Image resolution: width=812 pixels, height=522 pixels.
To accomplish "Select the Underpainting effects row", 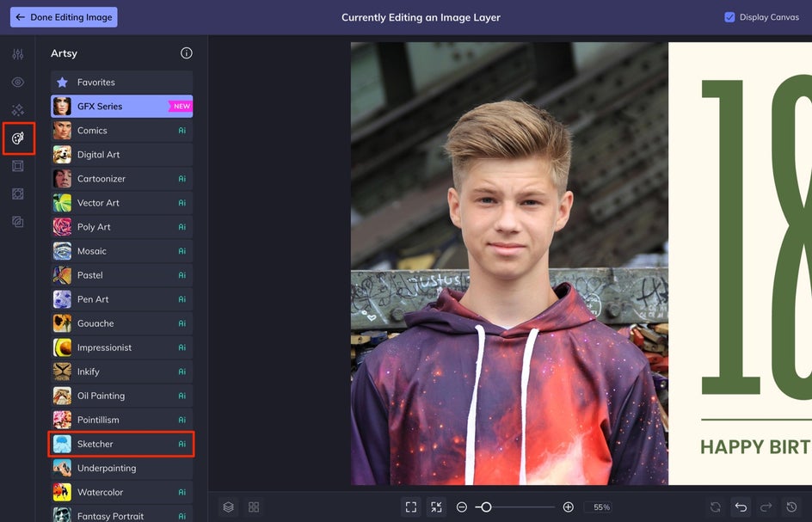I will (121, 468).
